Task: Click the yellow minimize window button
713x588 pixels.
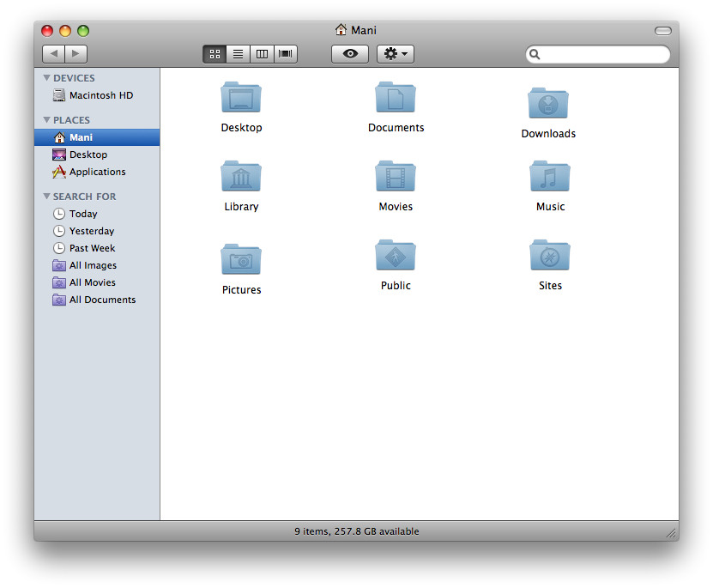Action: pyautogui.click(x=65, y=31)
